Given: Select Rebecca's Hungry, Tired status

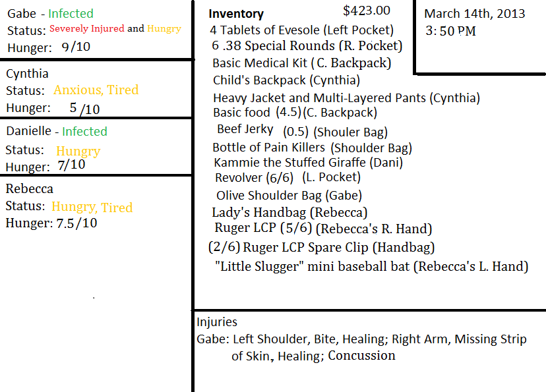Looking at the screenshot, I should tap(92, 207).
